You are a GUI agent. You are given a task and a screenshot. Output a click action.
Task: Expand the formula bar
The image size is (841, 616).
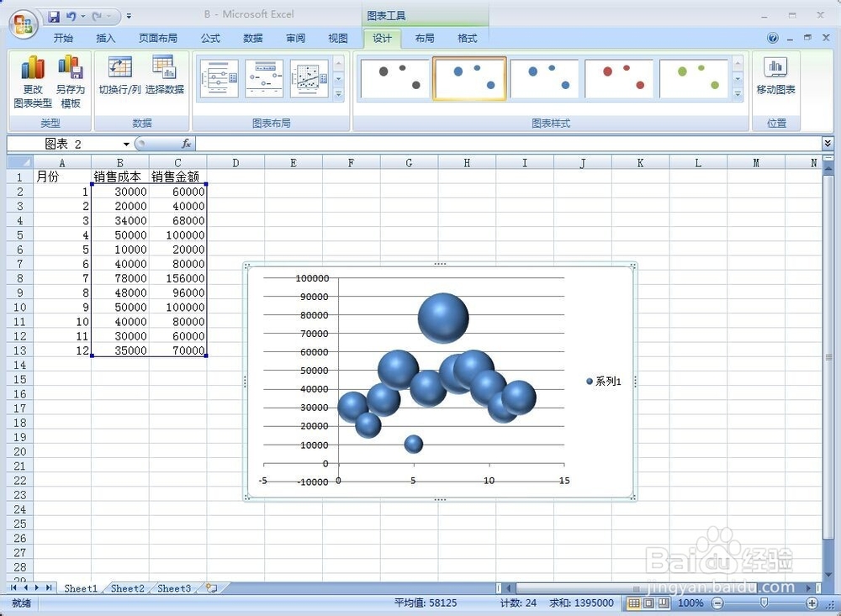tap(828, 143)
